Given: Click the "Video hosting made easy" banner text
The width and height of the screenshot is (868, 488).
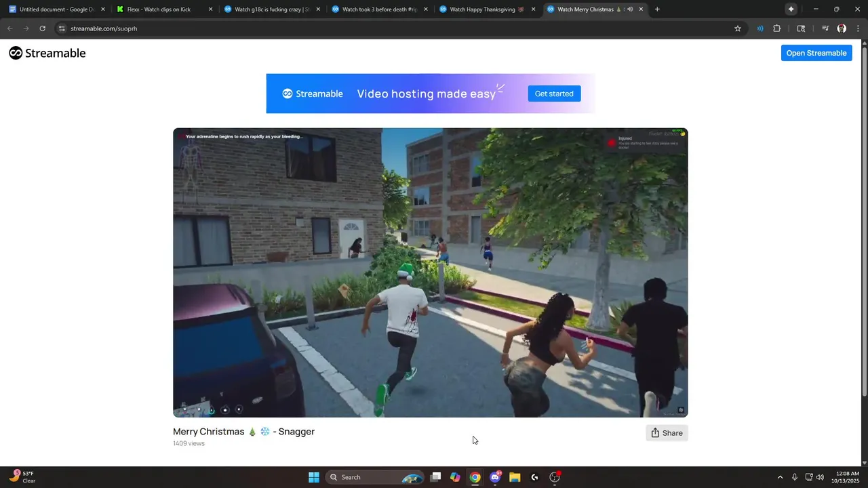Looking at the screenshot, I should [x=427, y=94].
